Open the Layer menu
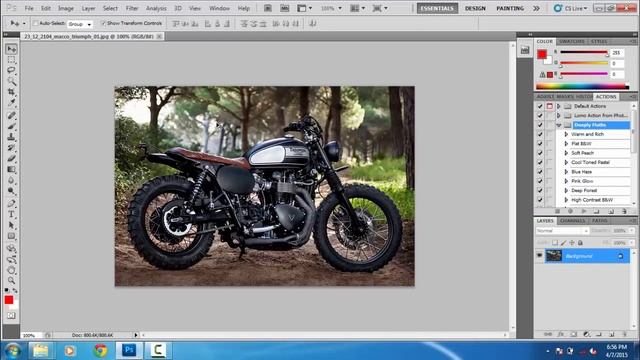 click(x=88, y=8)
